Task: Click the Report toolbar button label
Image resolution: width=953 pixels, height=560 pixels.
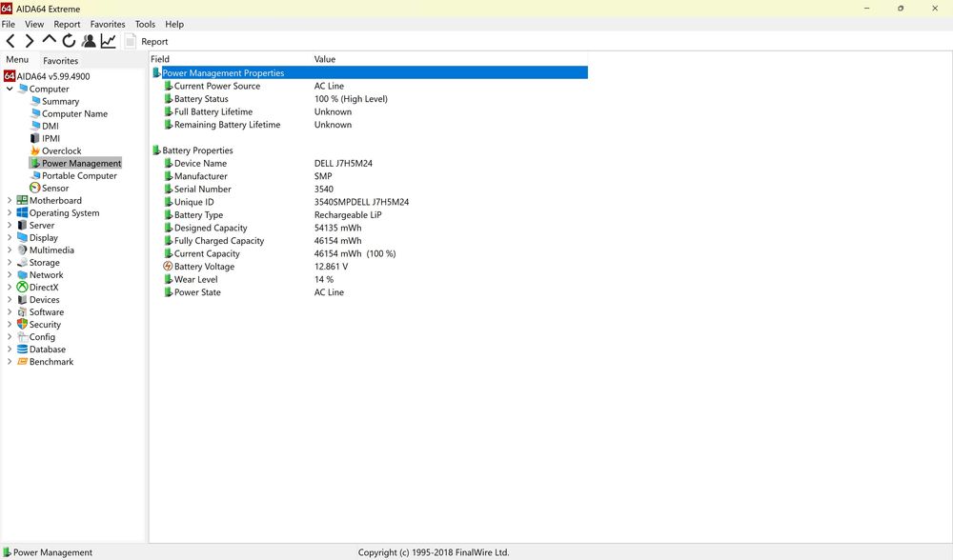Action: tap(154, 41)
